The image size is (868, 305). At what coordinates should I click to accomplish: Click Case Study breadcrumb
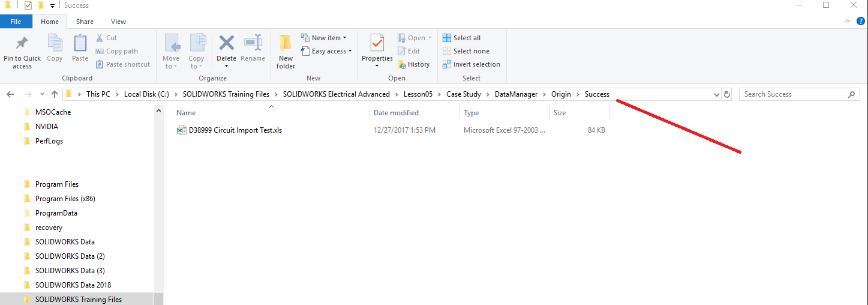tap(464, 94)
